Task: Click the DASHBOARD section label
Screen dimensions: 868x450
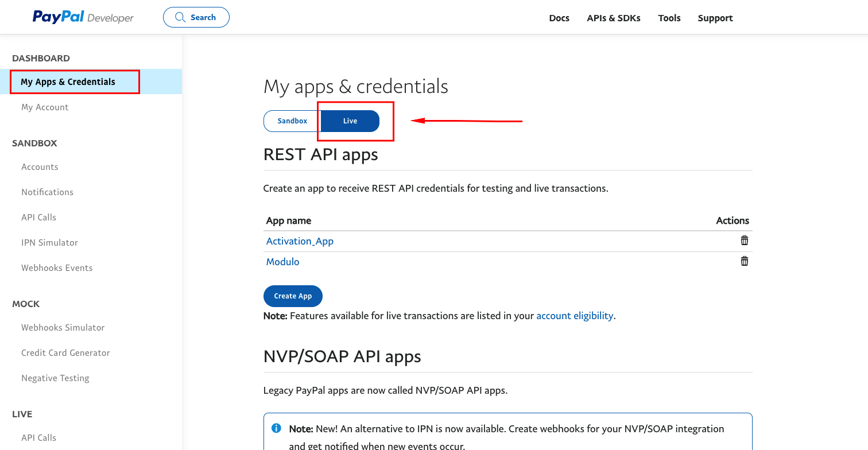Action: (41, 58)
